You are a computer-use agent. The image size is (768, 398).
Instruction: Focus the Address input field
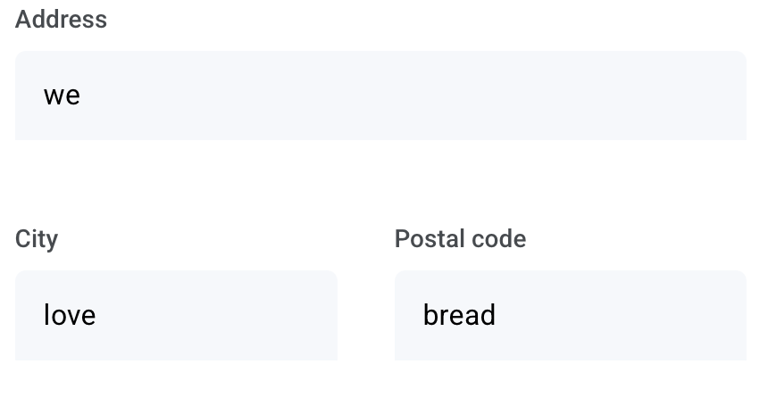[x=381, y=95]
